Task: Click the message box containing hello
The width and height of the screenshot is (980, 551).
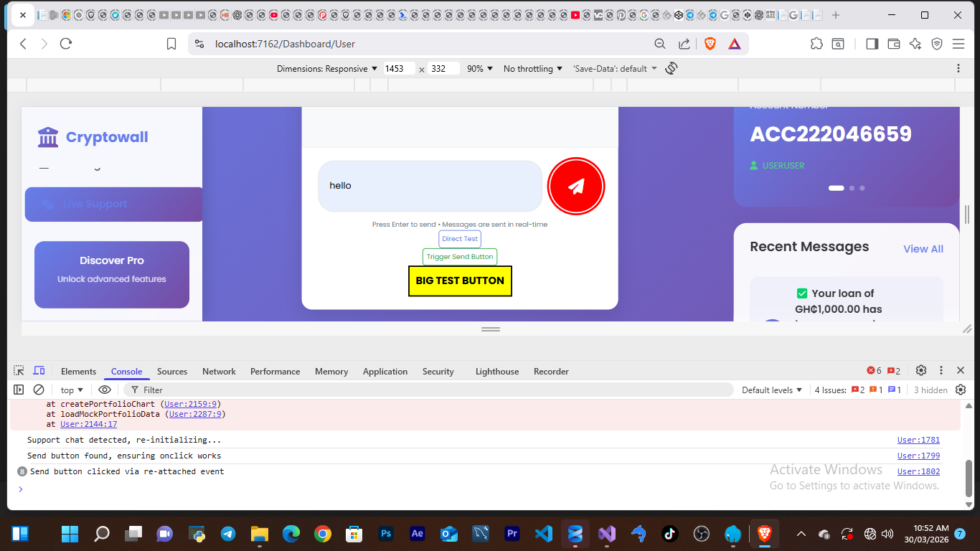Action: 430,186
